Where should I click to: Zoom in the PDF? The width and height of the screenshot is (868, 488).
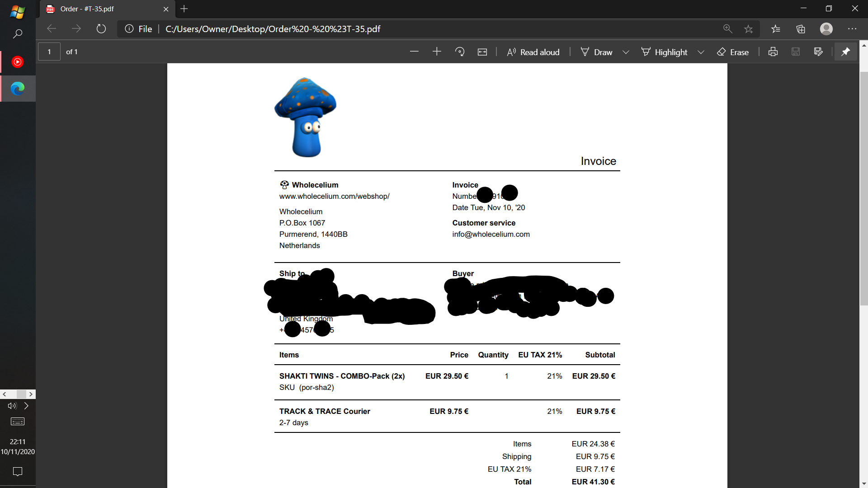(437, 52)
